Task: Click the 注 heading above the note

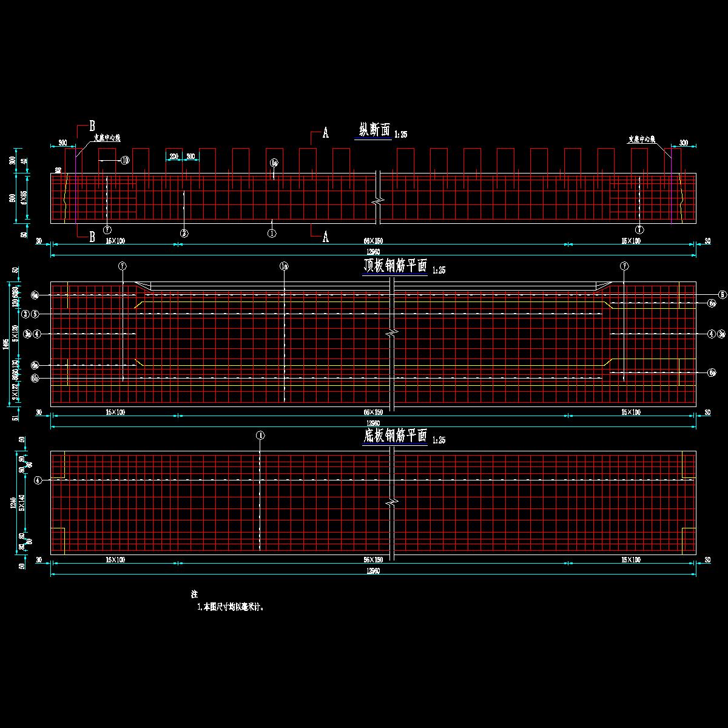Action: [x=195, y=594]
